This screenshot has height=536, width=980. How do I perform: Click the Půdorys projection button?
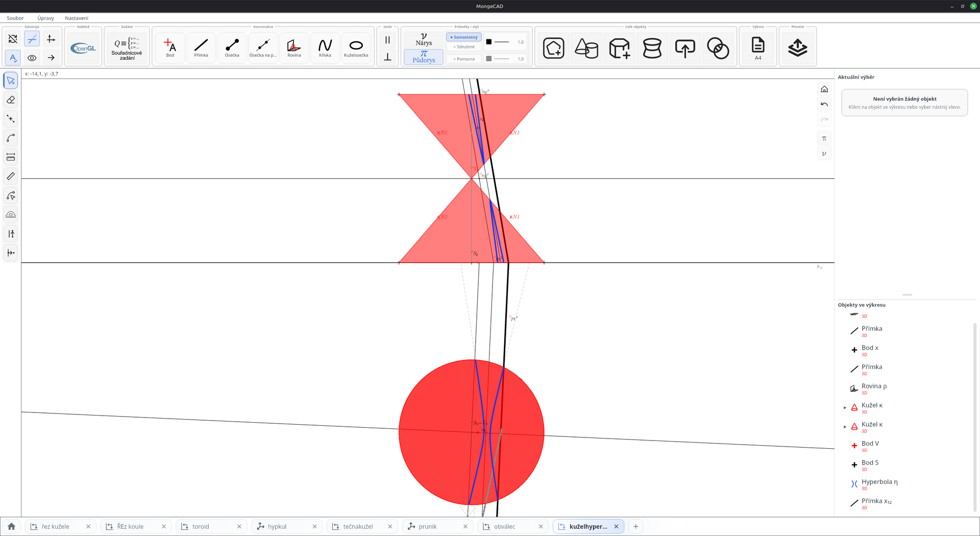tap(424, 57)
